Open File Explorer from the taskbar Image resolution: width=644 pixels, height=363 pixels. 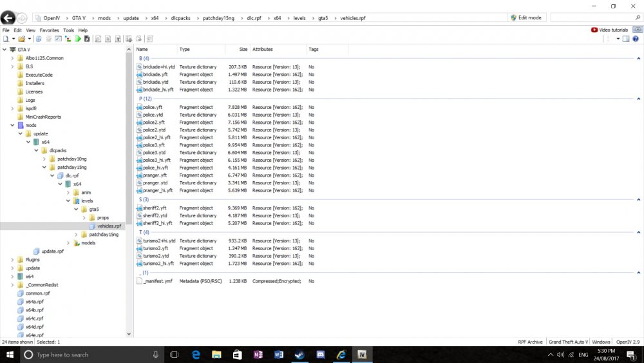(x=216, y=355)
